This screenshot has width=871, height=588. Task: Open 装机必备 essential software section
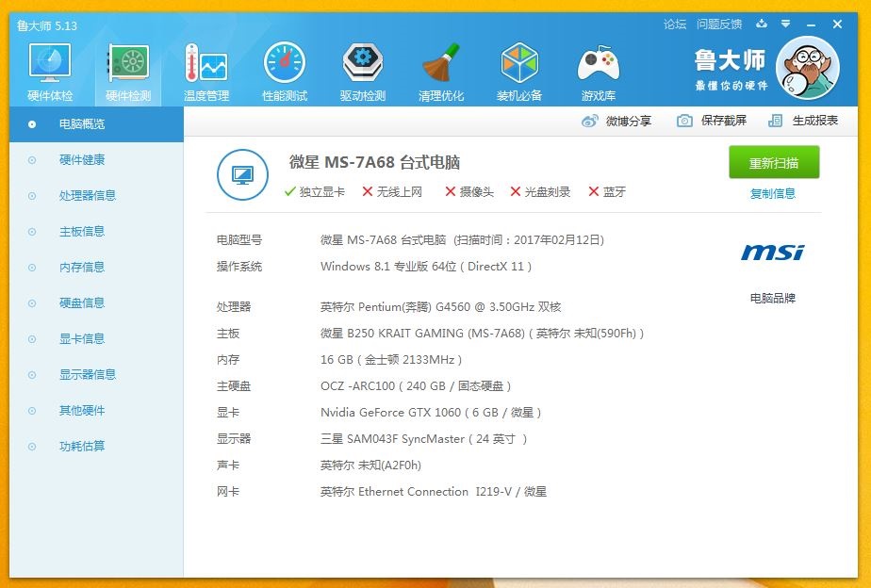(x=519, y=68)
